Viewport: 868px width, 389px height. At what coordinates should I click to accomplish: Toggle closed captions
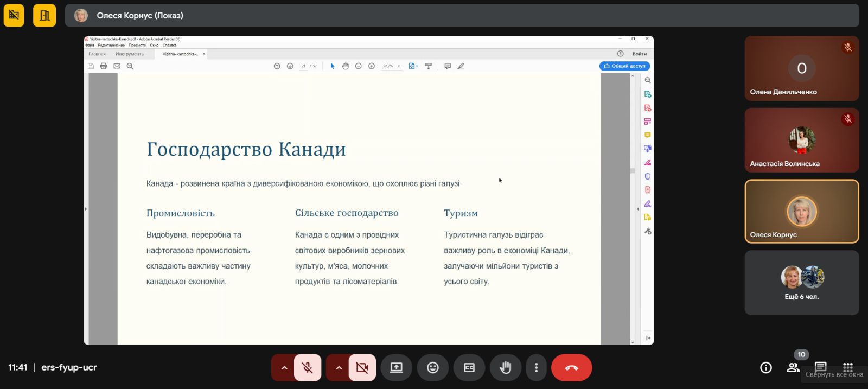(469, 368)
